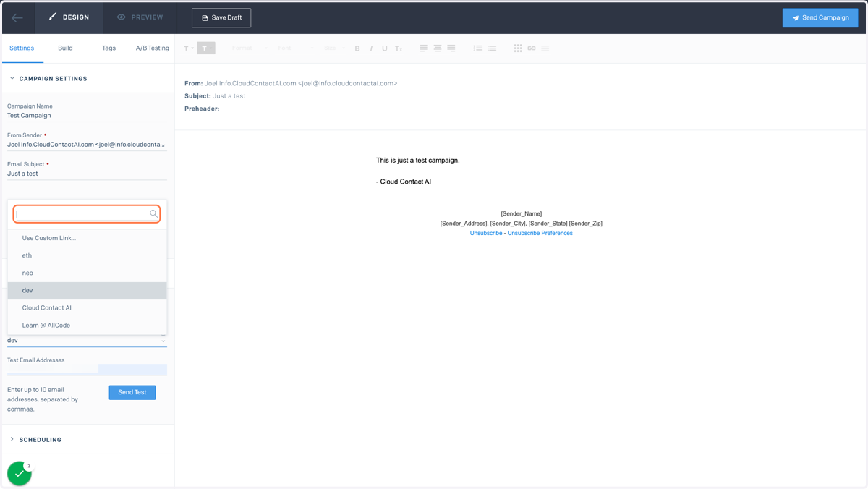Viewport: 868px width, 489px height.
Task: Click the From line in email header
Action: 291,84
